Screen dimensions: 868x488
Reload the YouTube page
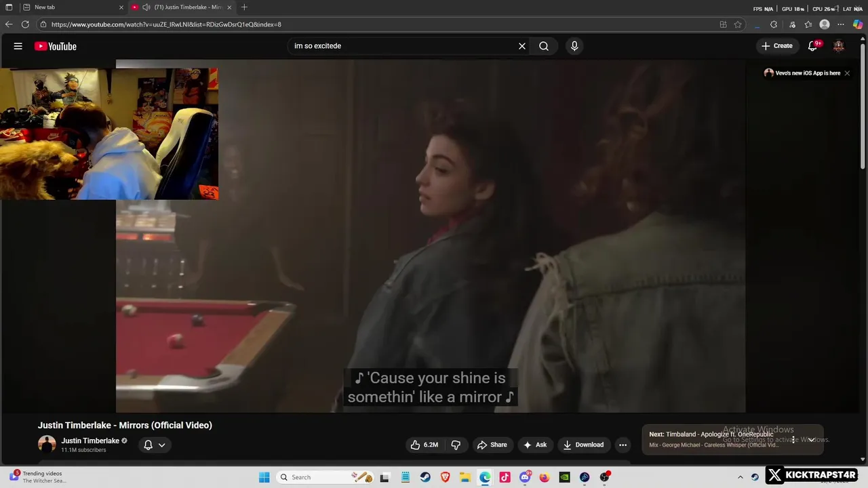coord(25,24)
